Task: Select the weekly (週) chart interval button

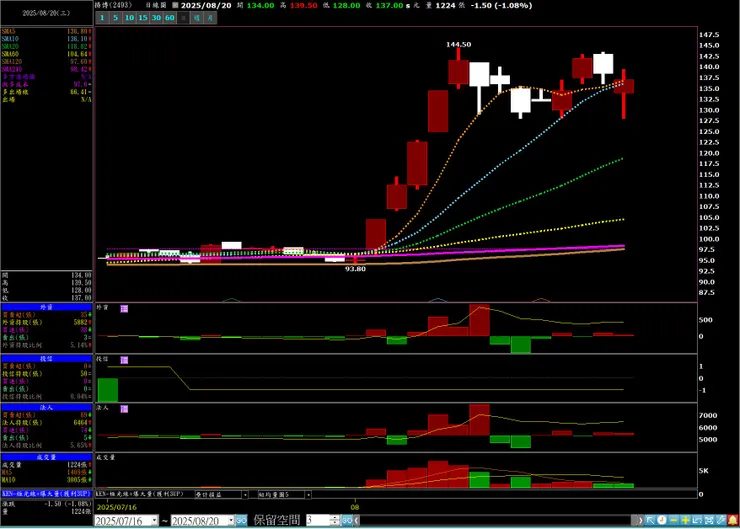Action: coord(197,18)
